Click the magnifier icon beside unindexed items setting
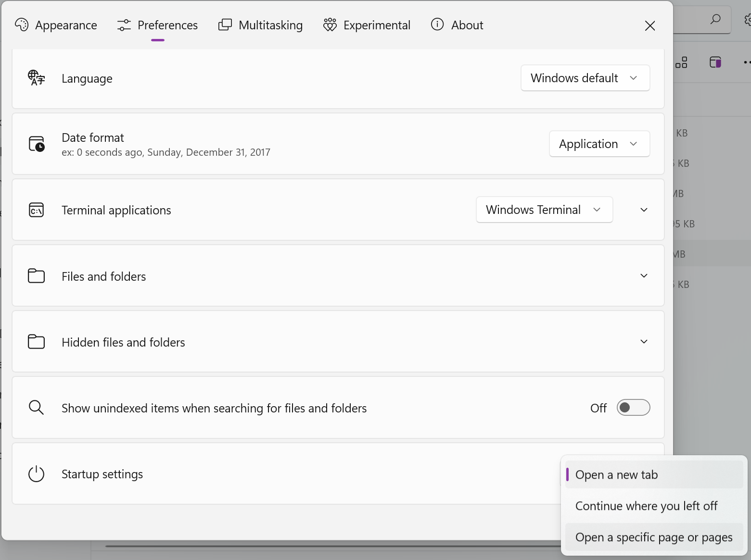751x560 pixels. click(36, 408)
